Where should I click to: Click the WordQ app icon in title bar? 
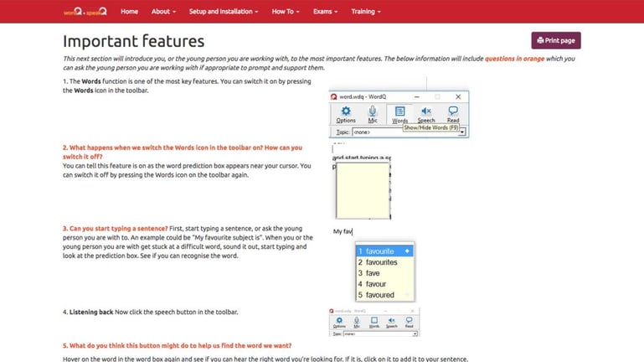click(334, 97)
